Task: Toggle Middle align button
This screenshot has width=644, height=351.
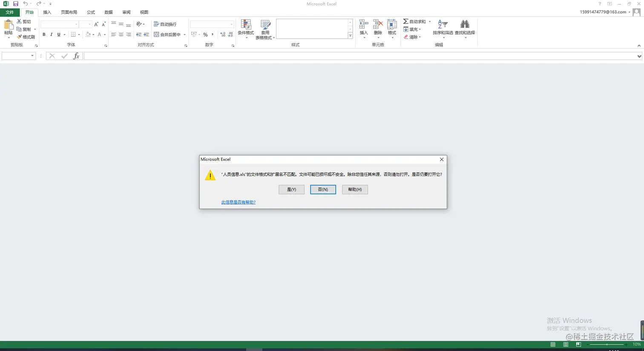Action: (x=121, y=24)
